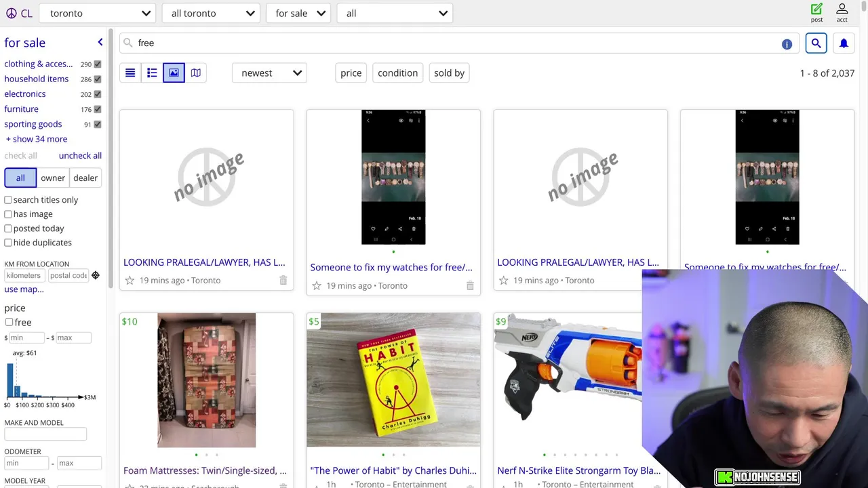Enable search titles only checkbox
Image resolution: width=868 pixels, height=488 pixels.
pos(8,200)
